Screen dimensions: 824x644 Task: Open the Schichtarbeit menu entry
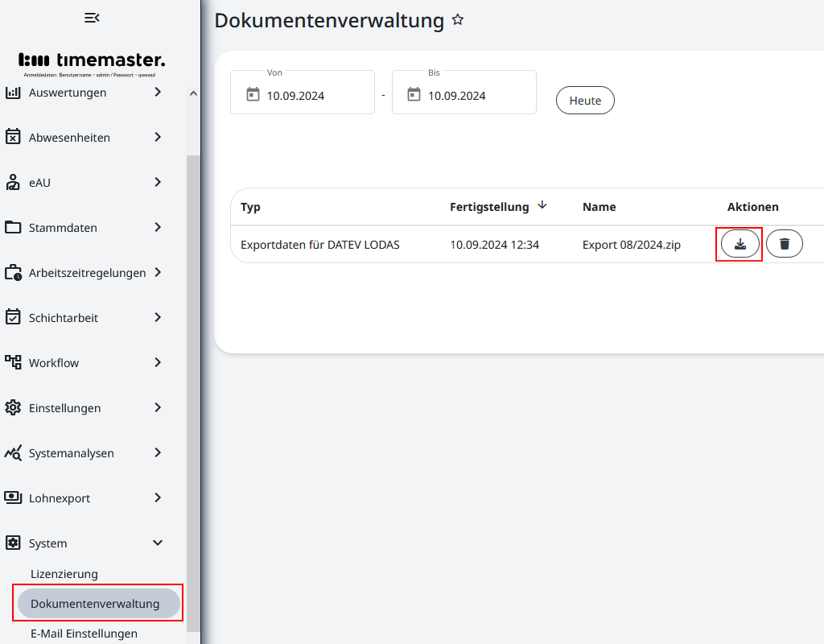(x=64, y=318)
